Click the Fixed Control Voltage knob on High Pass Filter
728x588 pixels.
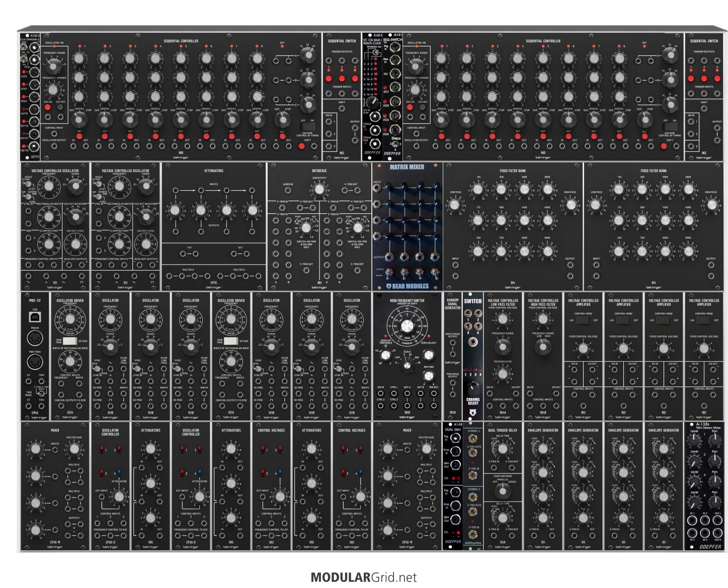click(x=543, y=319)
